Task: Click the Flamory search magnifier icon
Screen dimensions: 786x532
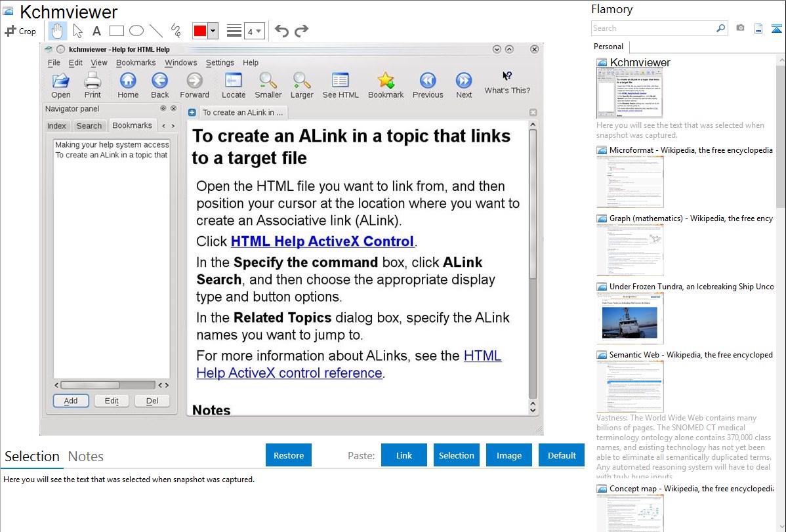Action: click(720, 28)
